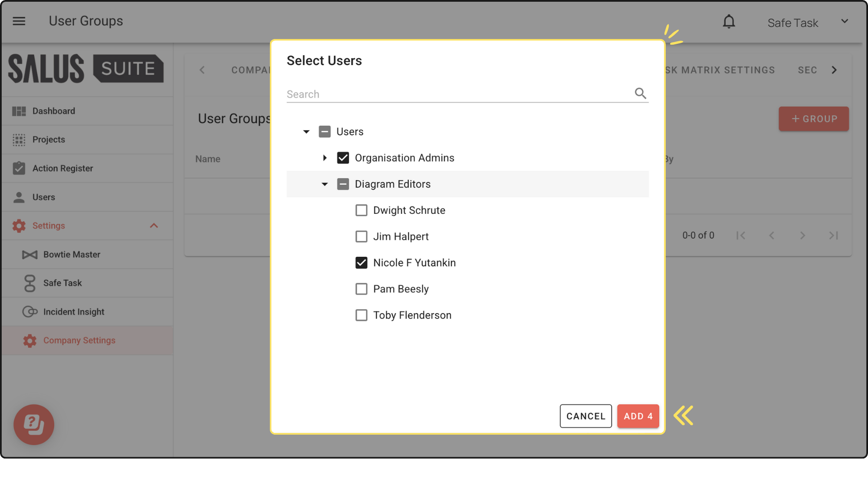
Task: Go to Action Register page
Action: 62,168
